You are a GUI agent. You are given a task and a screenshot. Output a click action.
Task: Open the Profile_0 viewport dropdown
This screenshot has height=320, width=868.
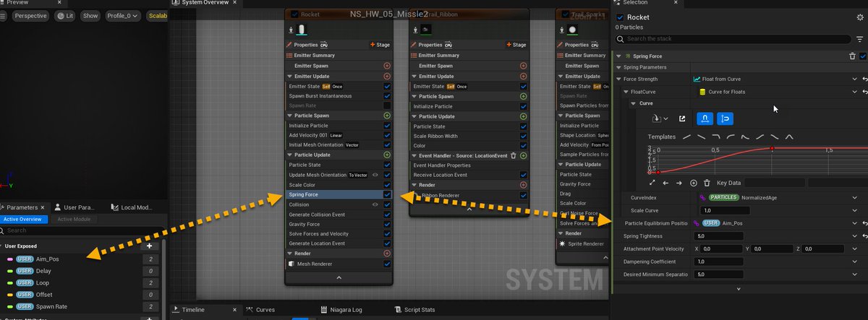[x=123, y=15]
